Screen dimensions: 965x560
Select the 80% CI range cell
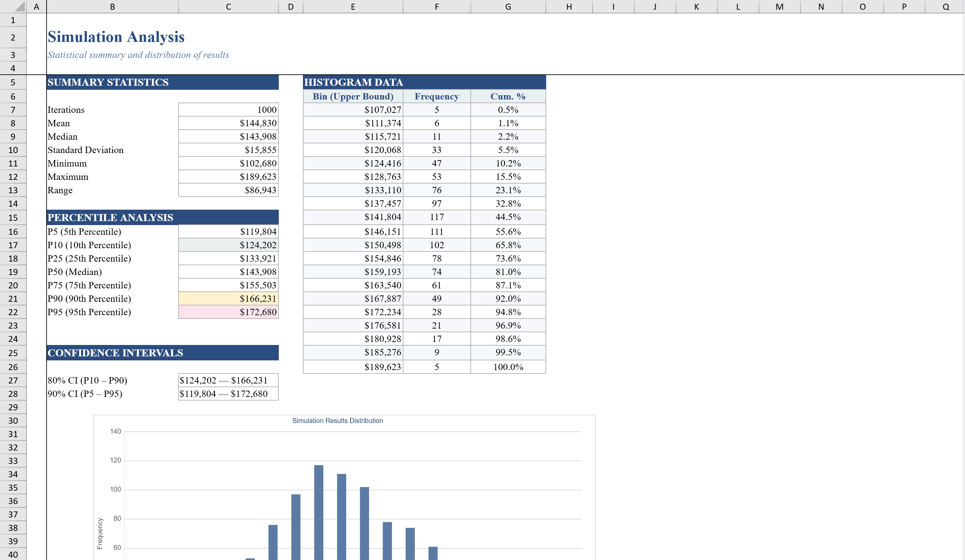click(x=228, y=380)
